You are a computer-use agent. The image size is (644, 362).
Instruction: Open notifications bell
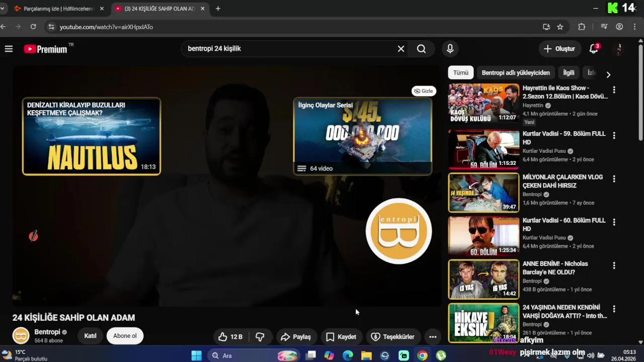(594, 49)
